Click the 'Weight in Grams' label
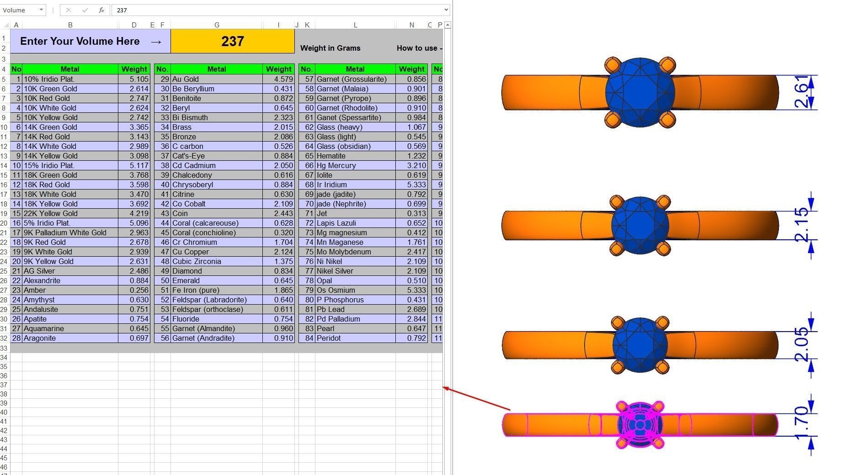This screenshot has width=868, height=475. click(330, 48)
